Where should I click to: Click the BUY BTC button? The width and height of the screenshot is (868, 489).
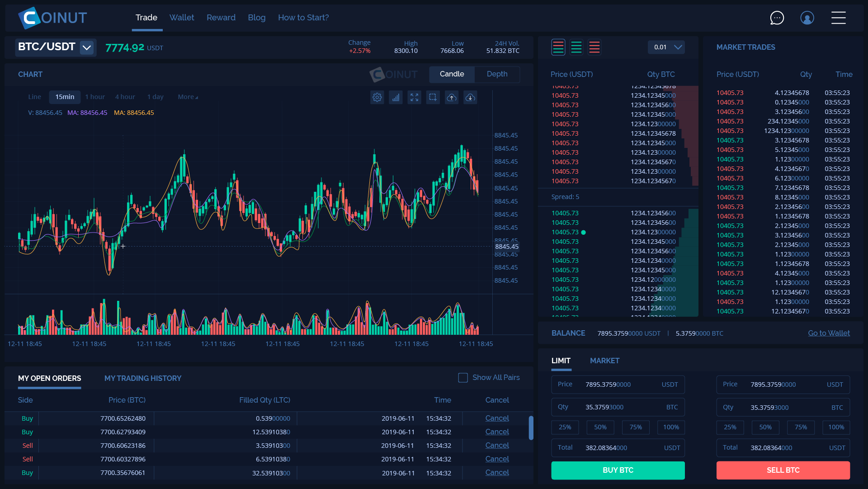point(618,470)
